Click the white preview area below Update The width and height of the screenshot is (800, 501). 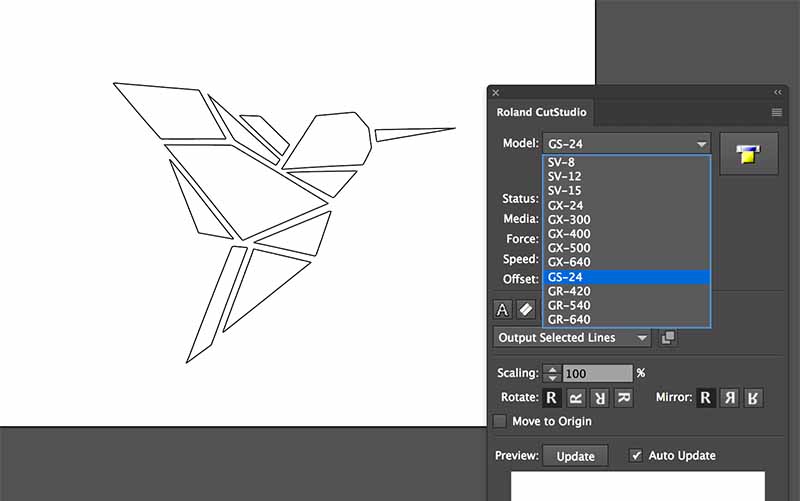638,486
